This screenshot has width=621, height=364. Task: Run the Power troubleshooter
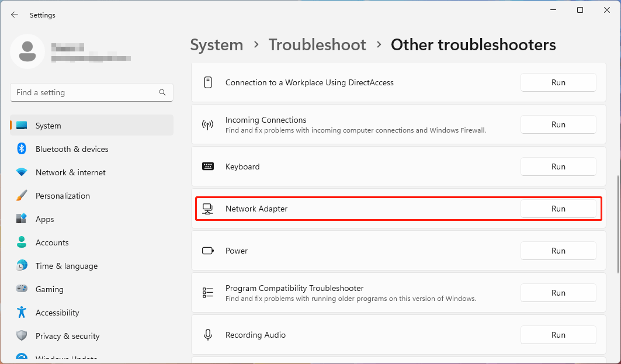pos(558,251)
